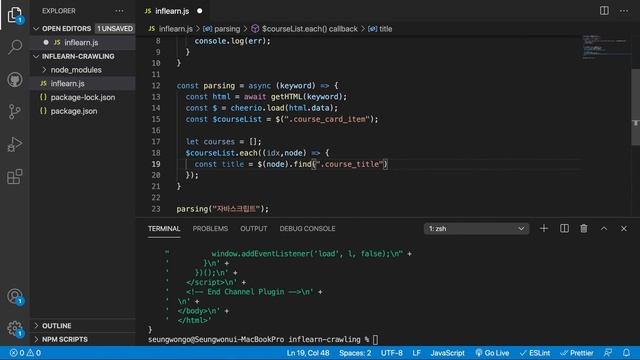Click LF end of line setting
Screen dimensions: 640x360
[416, 353]
